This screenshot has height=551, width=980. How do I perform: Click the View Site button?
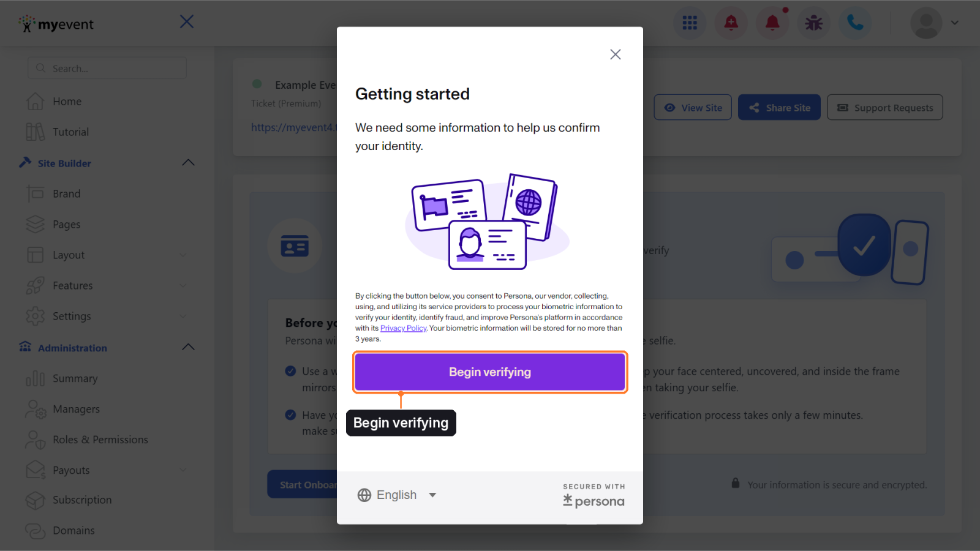click(x=693, y=108)
